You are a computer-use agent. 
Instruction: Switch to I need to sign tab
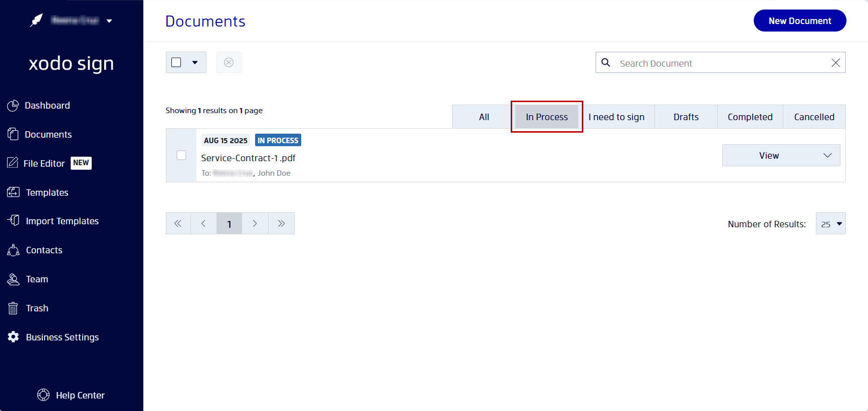click(x=616, y=117)
